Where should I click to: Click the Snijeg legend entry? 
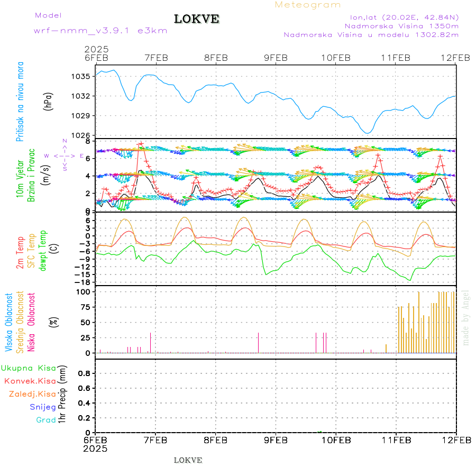[42, 407]
